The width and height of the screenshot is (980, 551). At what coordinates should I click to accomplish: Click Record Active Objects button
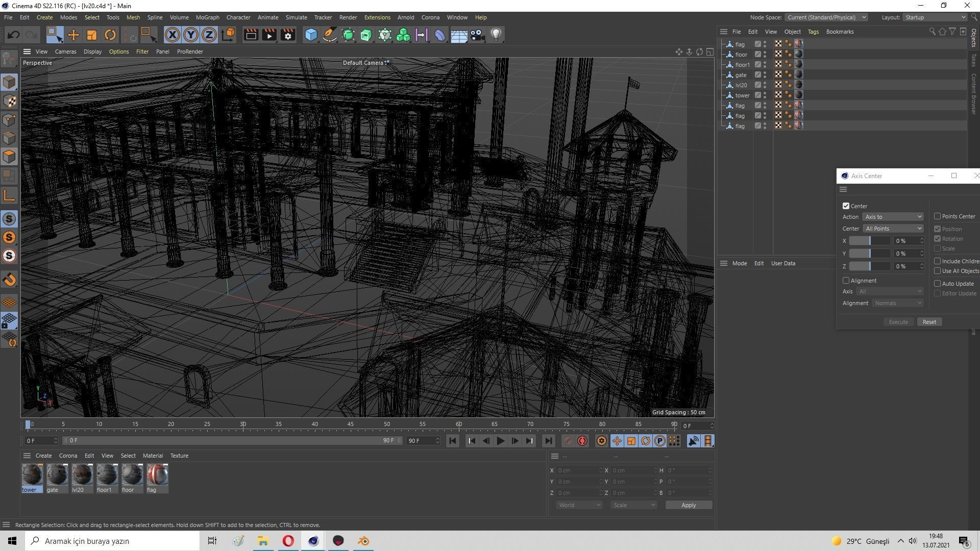tap(568, 441)
